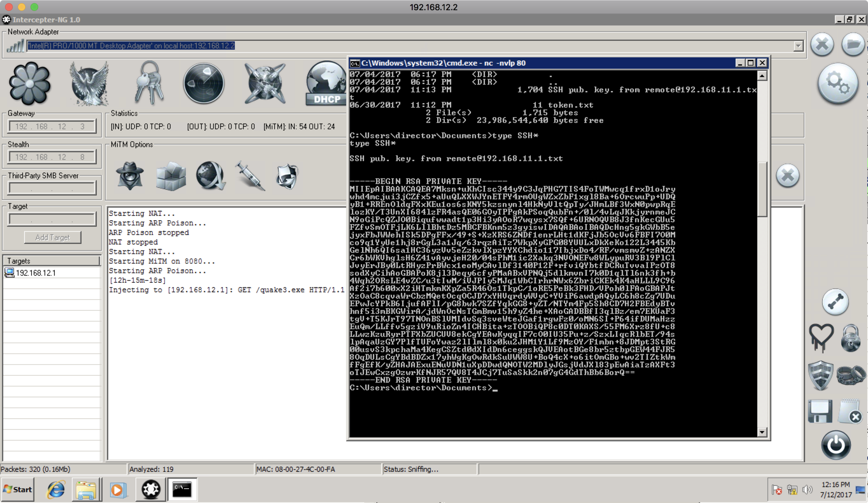The height and width of the screenshot is (503, 868).
Task: Select target 192.168.12.1 in list
Action: [52, 273]
